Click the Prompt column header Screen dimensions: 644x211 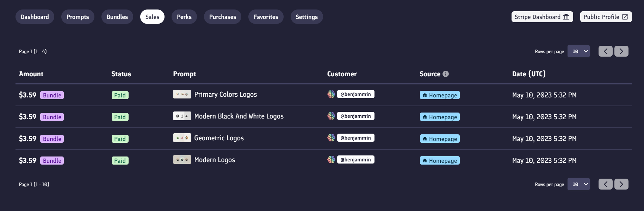[185, 74]
